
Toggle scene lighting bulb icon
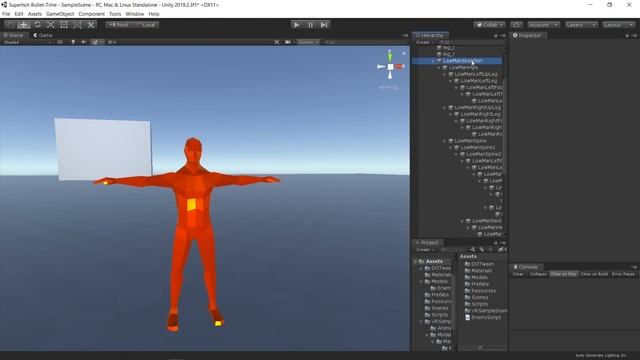click(x=73, y=42)
